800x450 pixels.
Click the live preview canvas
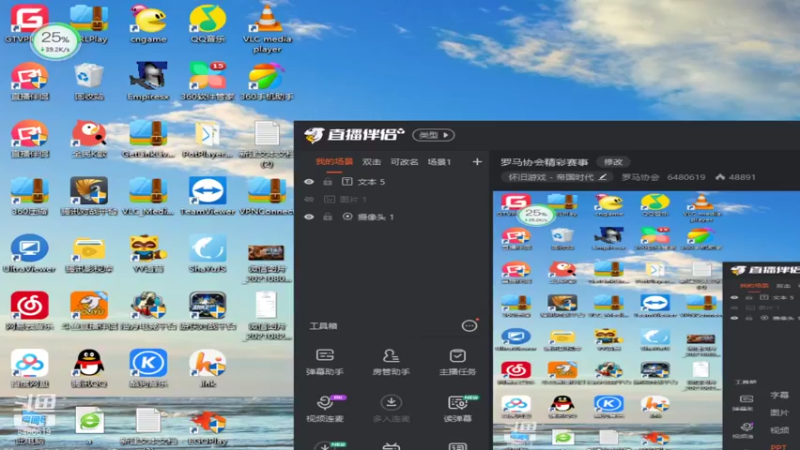click(x=646, y=320)
